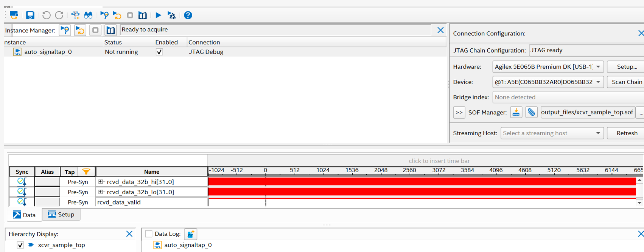Viewport: 644px width, 252px height.
Task: Open the Hardware dropdown list
Action: (598, 67)
